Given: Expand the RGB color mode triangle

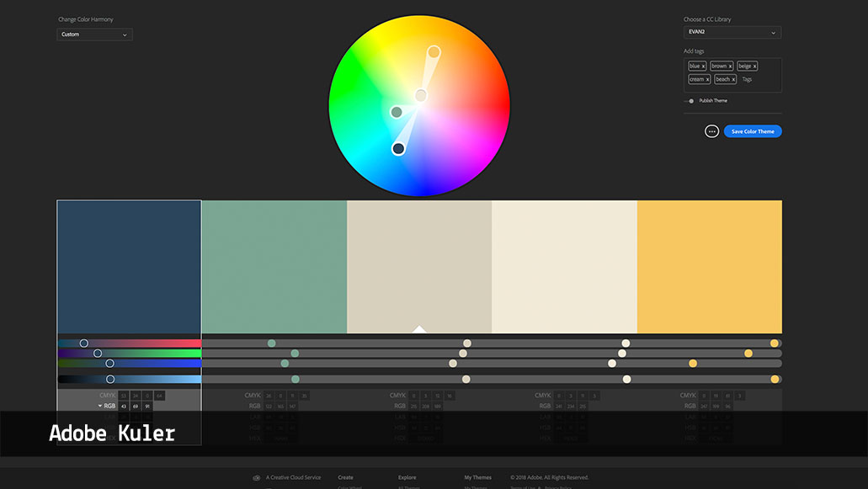Looking at the screenshot, I should coord(100,406).
